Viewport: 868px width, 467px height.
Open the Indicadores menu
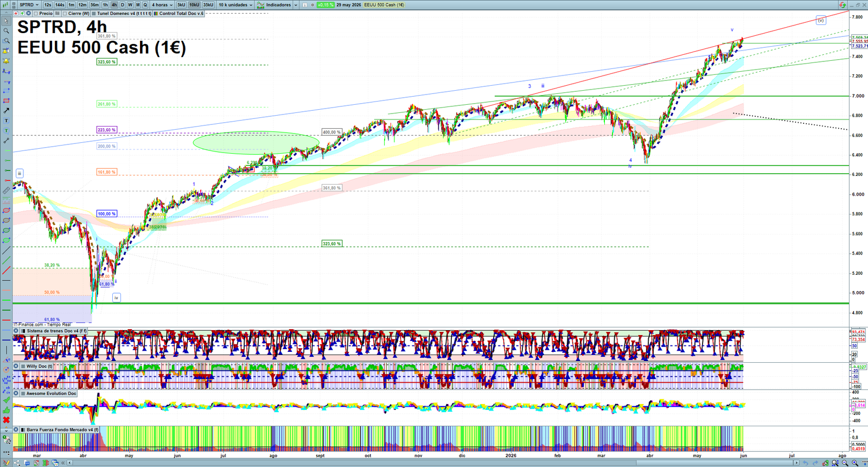point(278,4)
